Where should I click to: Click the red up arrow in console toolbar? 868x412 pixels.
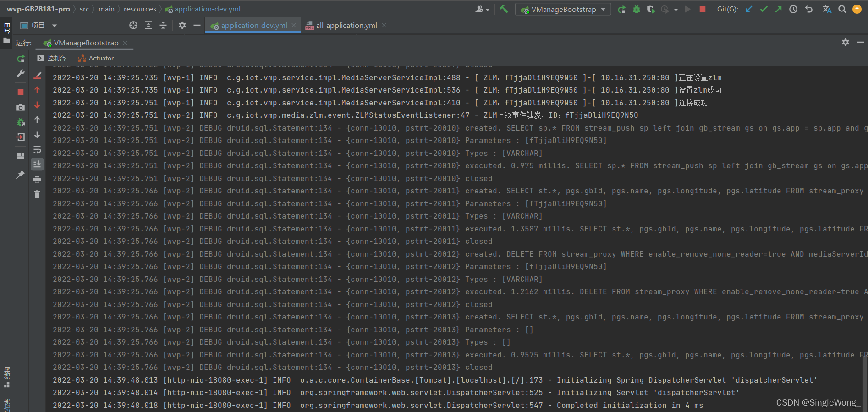point(38,90)
